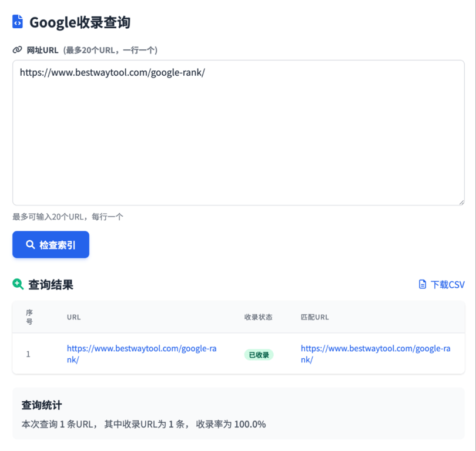Click the chain link icon next to 网址URL
The image size is (476, 451).
pos(17,49)
